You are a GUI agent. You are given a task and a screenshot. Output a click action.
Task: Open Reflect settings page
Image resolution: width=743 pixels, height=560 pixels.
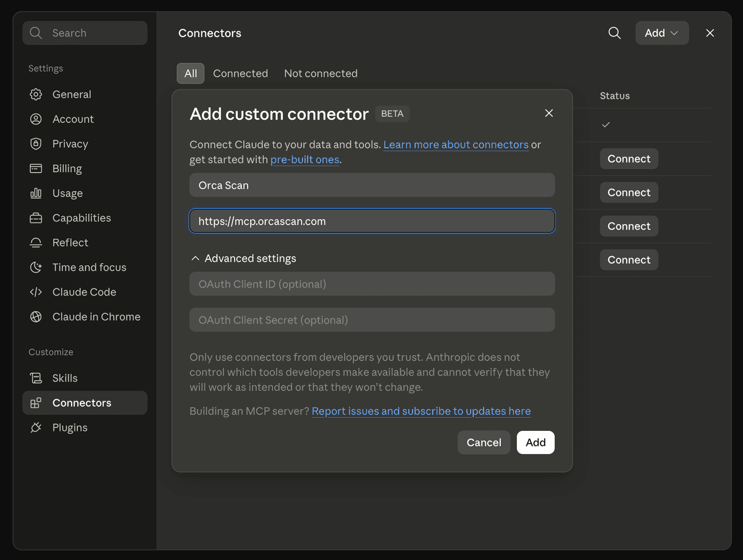(x=85, y=243)
